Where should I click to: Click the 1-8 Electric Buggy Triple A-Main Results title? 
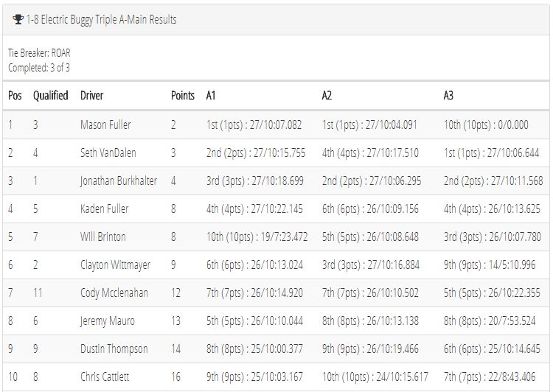[x=101, y=19]
